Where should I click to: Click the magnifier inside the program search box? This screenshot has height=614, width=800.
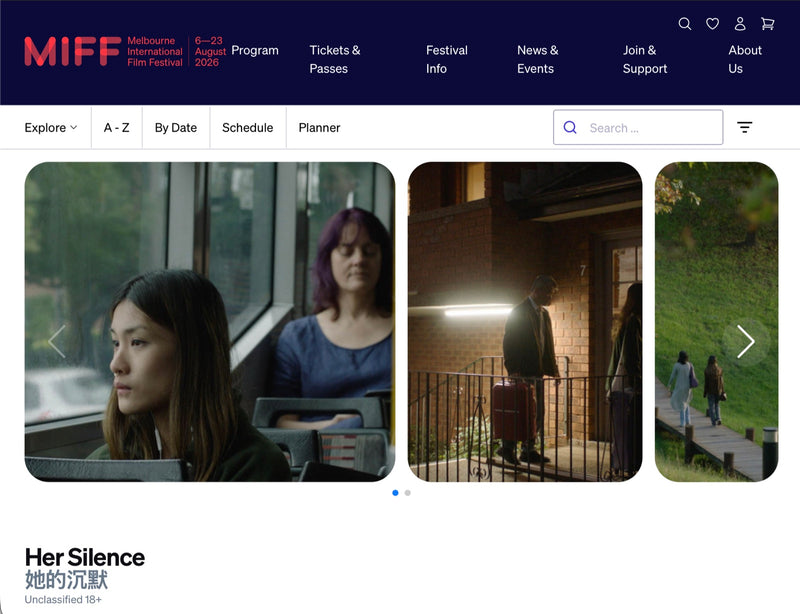[570, 128]
